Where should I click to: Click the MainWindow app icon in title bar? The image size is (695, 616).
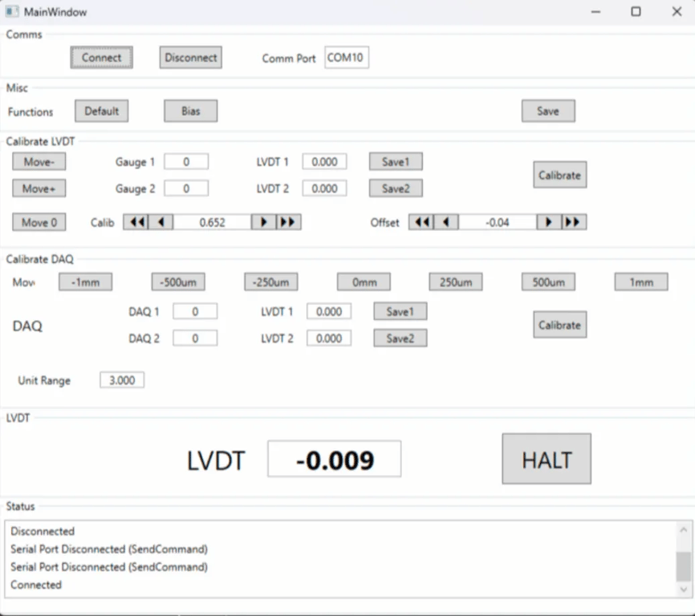pyautogui.click(x=11, y=11)
